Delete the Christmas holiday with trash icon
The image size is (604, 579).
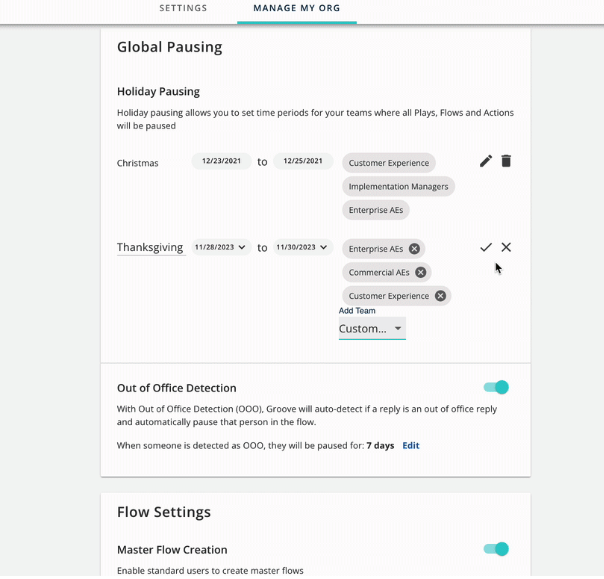[x=506, y=161]
